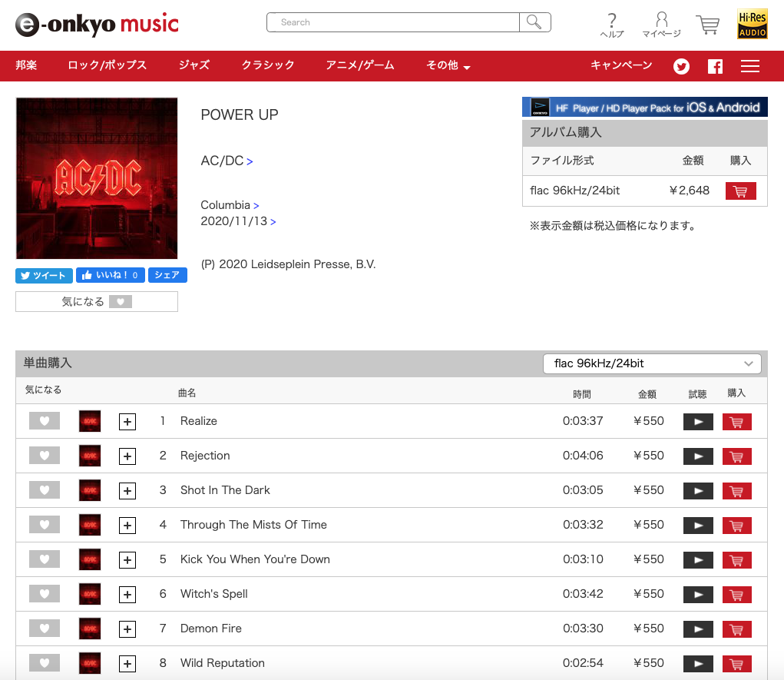Viewport: 784px width, 680px height.
Task: Click the POWER UP album cover image
Action: pos(97,178)
